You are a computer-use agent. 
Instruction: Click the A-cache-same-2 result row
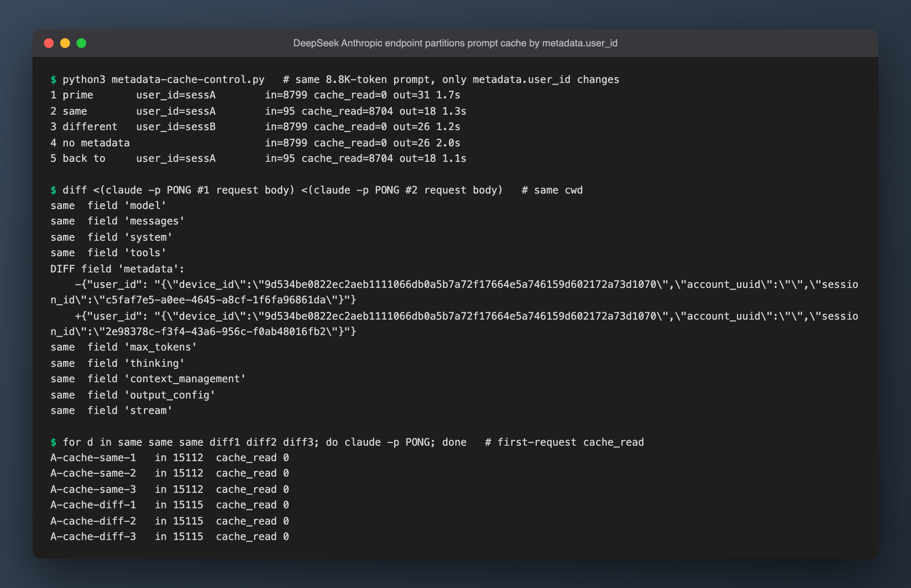coord(170,473)
